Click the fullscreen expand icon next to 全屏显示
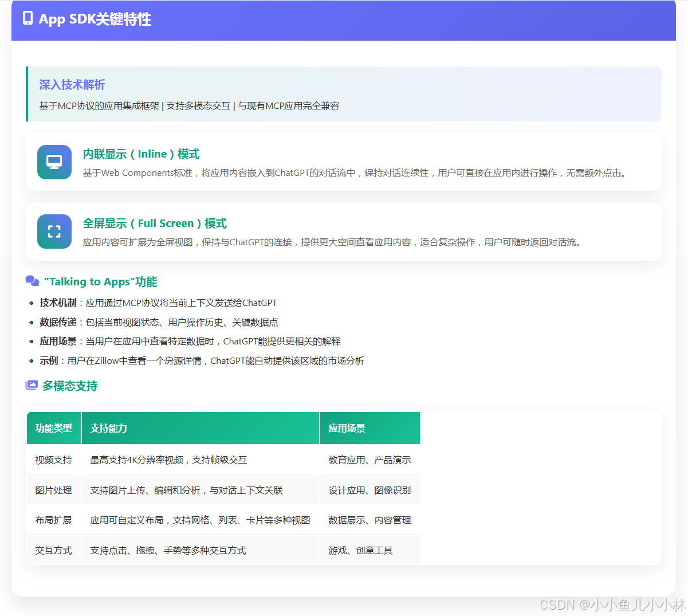688x616 pixels. [x=54, y=232]
